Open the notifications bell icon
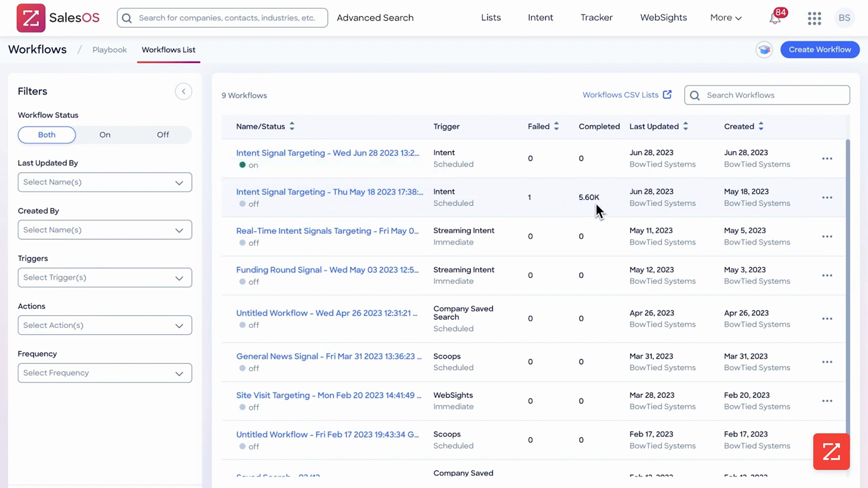This screenshot has height=488, width=868. [x=775, y=18]
